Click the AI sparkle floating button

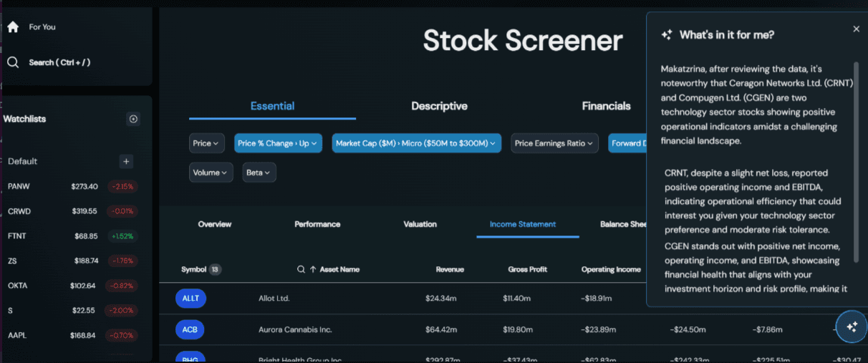pos(851,326)
